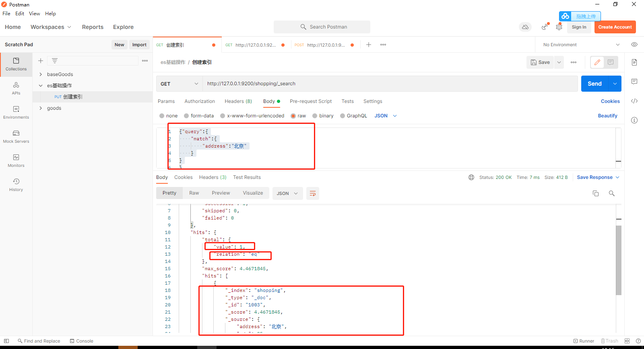Screen dimensions: 644x349
Task: Click the Beautify link
Action: (x=607, y=116)
